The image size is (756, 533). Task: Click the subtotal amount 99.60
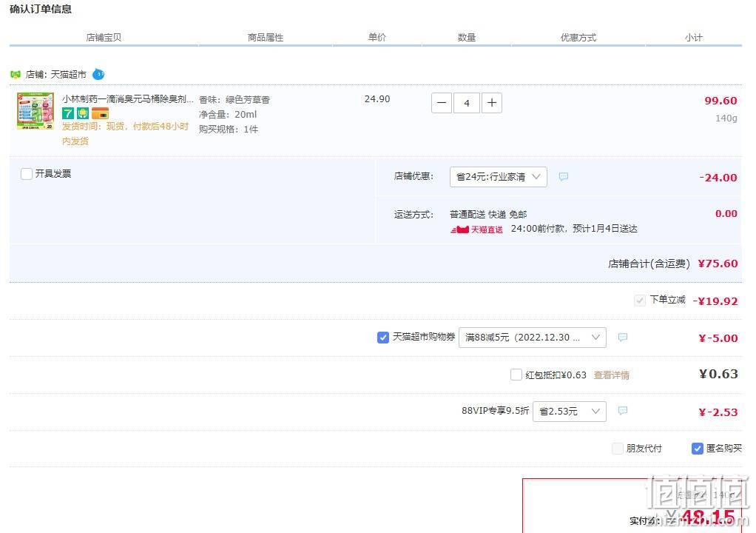point(720,101)
